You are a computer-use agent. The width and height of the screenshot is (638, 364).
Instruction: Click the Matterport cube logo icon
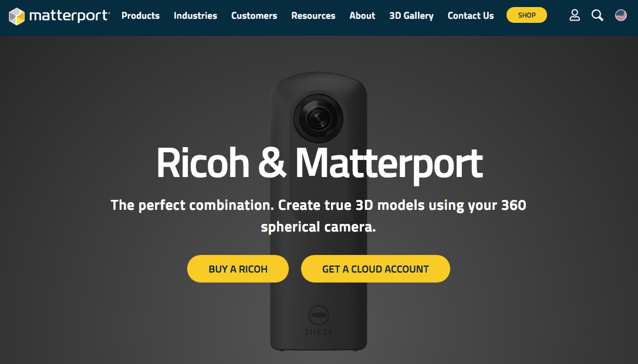[16, 16]
